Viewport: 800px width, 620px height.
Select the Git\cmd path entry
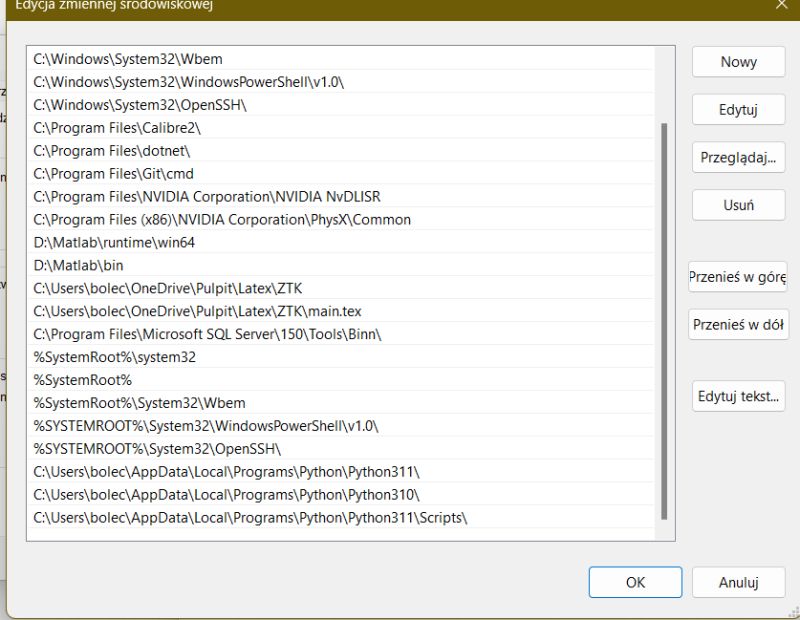click(x=341, y=174)
